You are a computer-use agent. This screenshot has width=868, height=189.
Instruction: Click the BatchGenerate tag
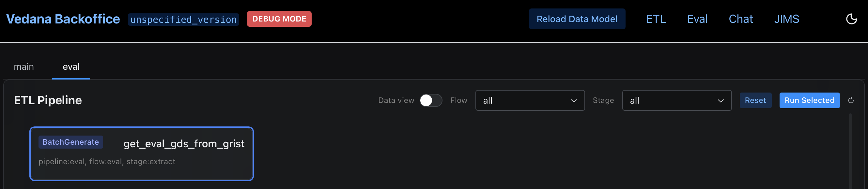pos(70,142)
